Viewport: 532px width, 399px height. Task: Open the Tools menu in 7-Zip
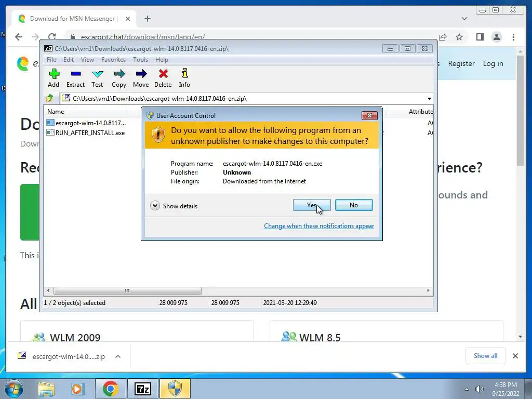(140, 60)
